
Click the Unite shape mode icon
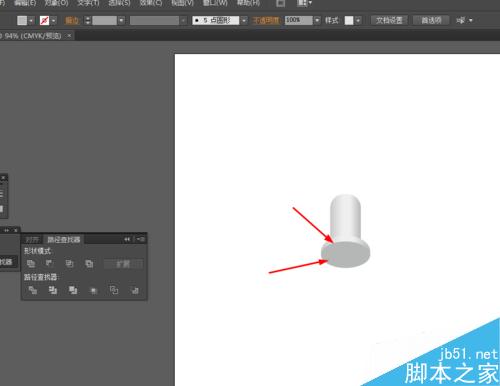pos(31,264)
